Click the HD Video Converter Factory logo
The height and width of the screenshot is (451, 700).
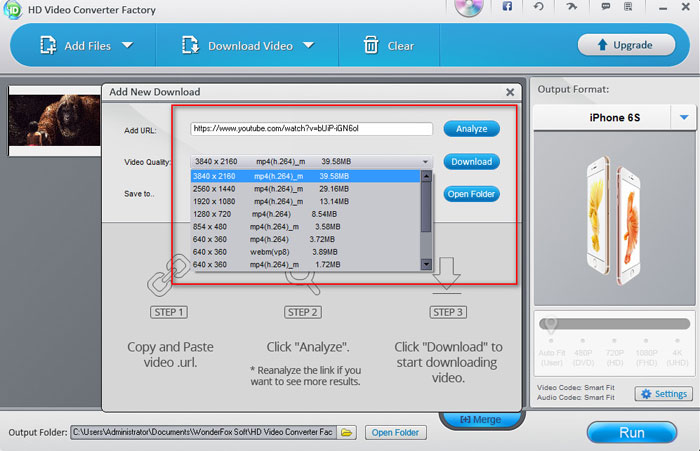pos(12,10)
